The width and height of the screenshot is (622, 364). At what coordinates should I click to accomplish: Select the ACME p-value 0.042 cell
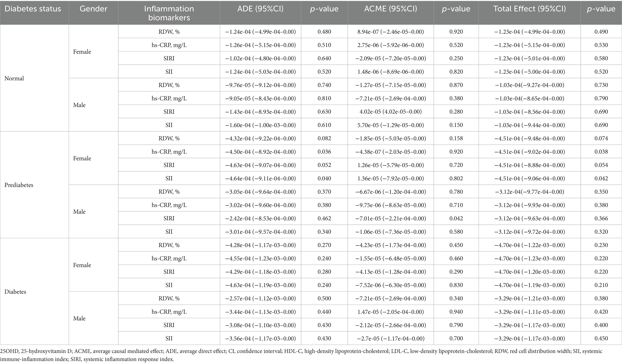point(456,218)
